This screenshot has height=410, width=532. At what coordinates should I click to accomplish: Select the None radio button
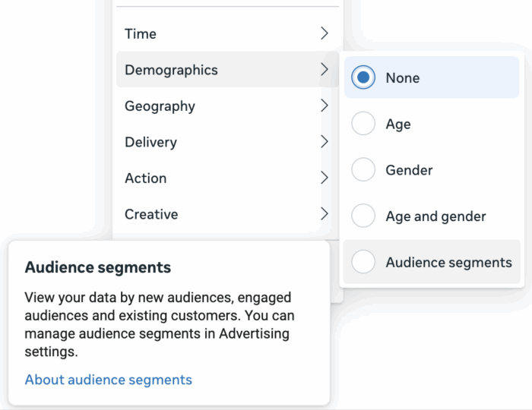point(363,77)
